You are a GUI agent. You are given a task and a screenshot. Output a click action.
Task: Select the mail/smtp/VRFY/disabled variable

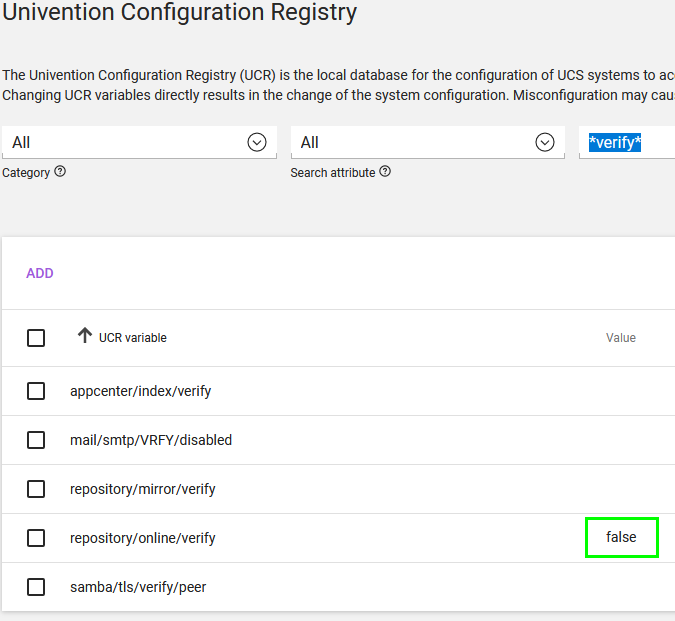click(151, 440)
